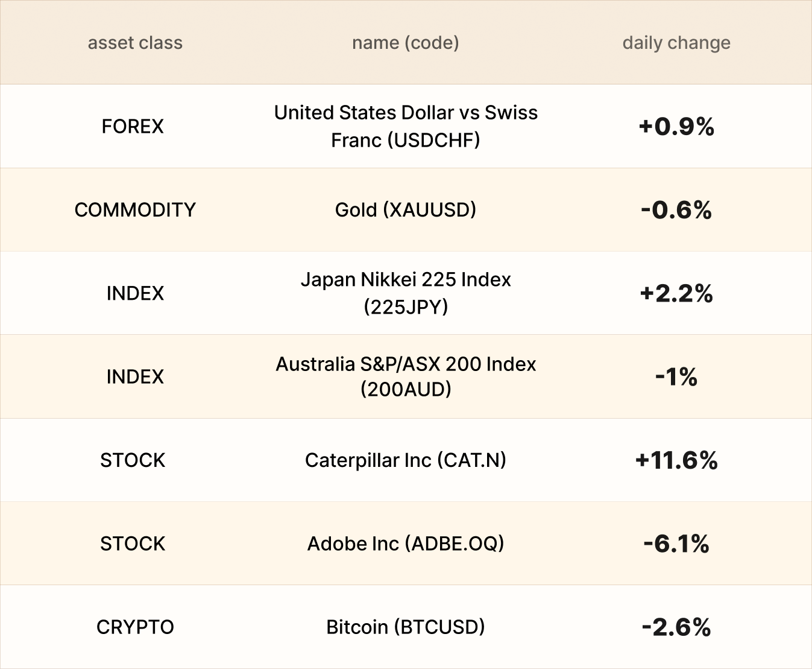
Task: Click the "asset class" column header
Action: pyautogui.click(x=135, y=43)
